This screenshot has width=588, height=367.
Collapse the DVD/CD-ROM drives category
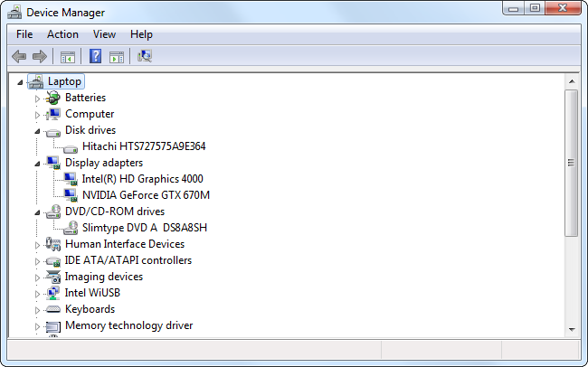(x=37, y=212)
